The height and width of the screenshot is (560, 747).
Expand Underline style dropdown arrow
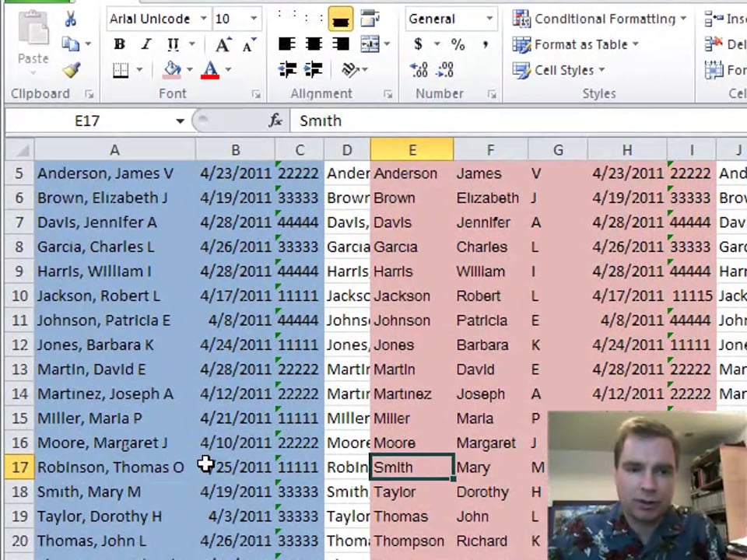(x=192, y=44)
